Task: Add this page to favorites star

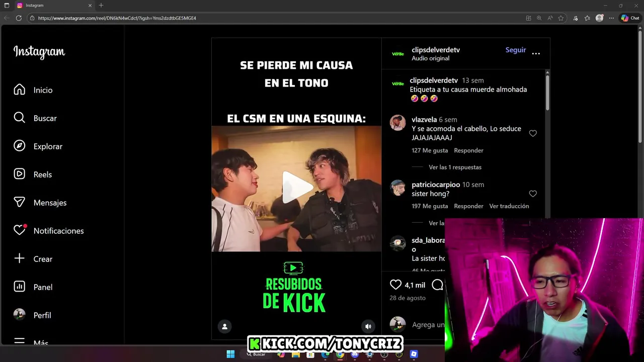Action: [560, 18]
